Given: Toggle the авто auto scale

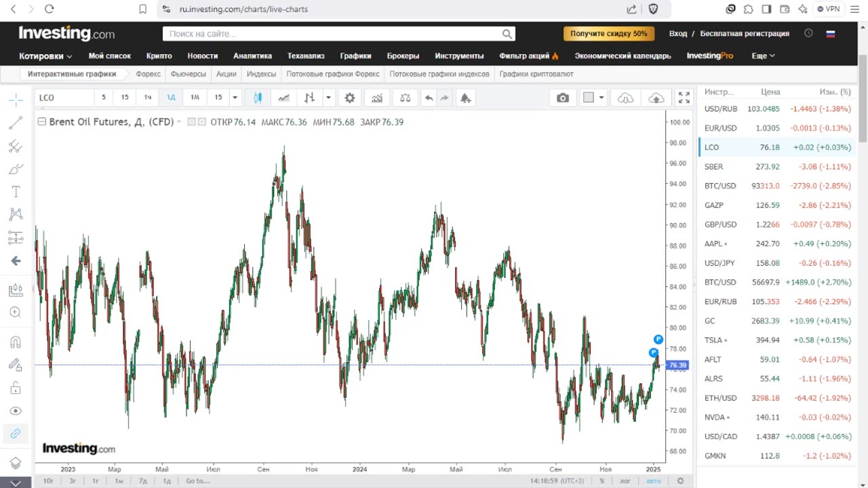Looking at the screenshot, I should coord(653,481).
